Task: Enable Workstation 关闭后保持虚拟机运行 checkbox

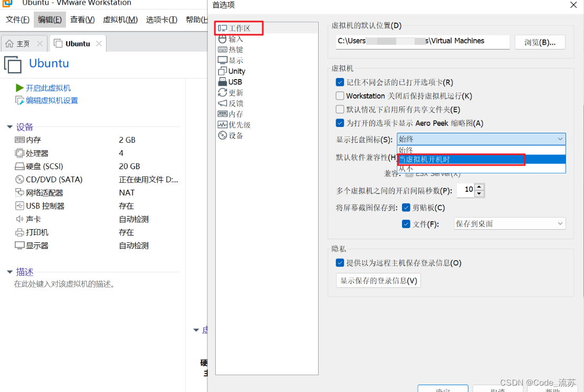Action: (x=340, y=96)
